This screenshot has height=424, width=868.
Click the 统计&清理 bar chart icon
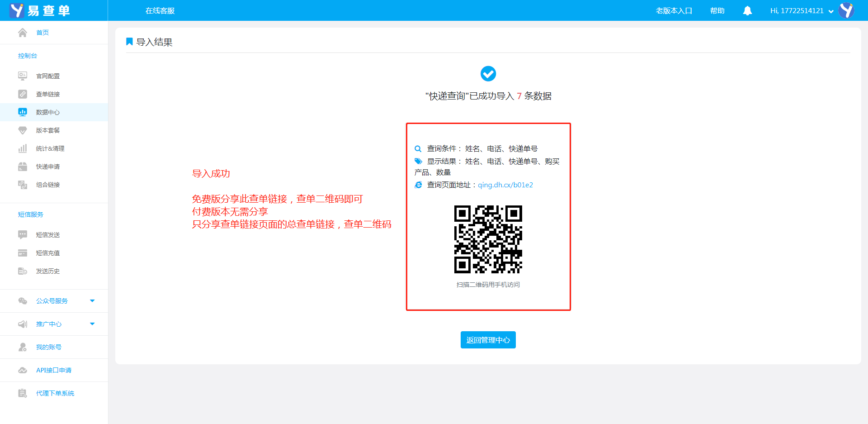[x=23, y=148]
